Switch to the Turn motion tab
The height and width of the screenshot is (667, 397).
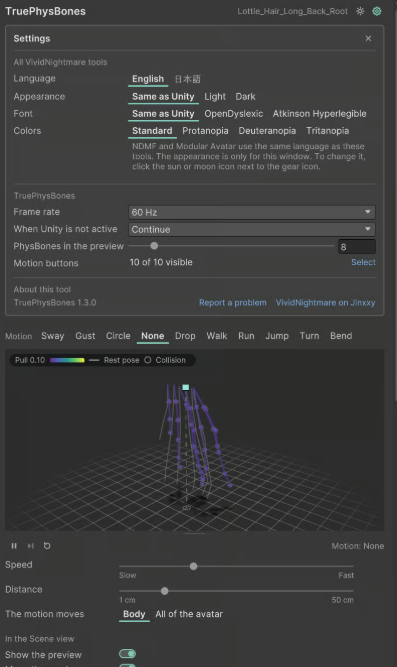click(x=309, y=336)
